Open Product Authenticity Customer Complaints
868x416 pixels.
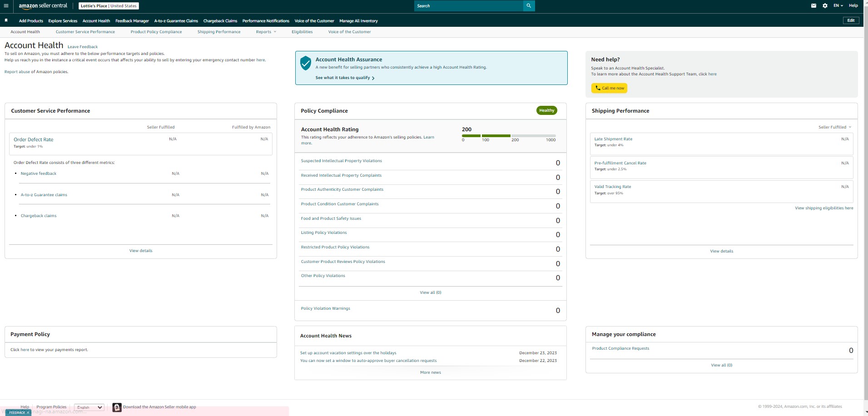[x=342, y=189]
